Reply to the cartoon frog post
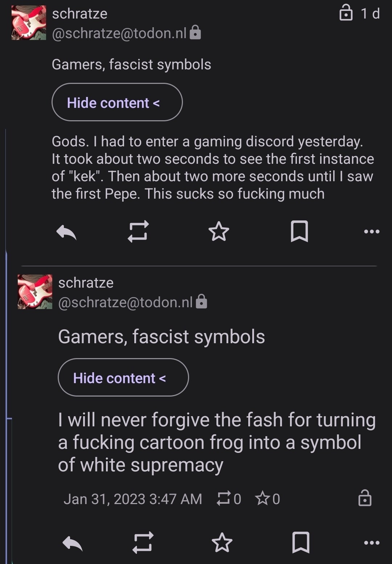 73,543
